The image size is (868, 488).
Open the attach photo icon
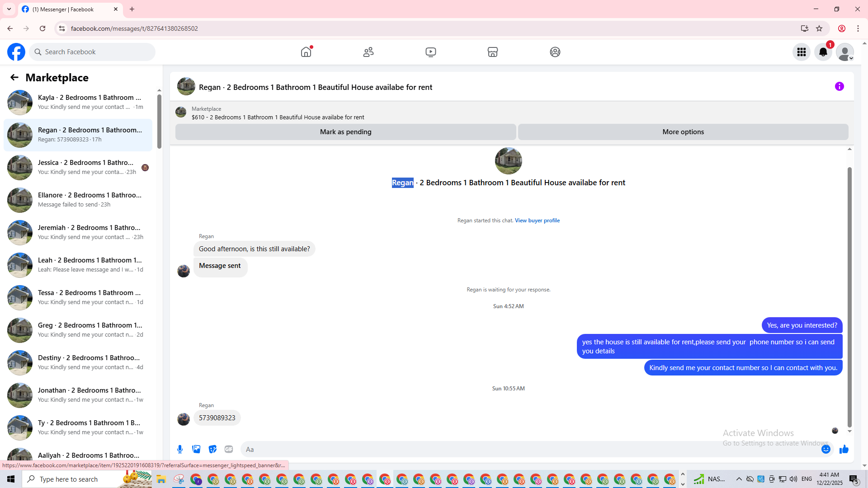point(196,449)
